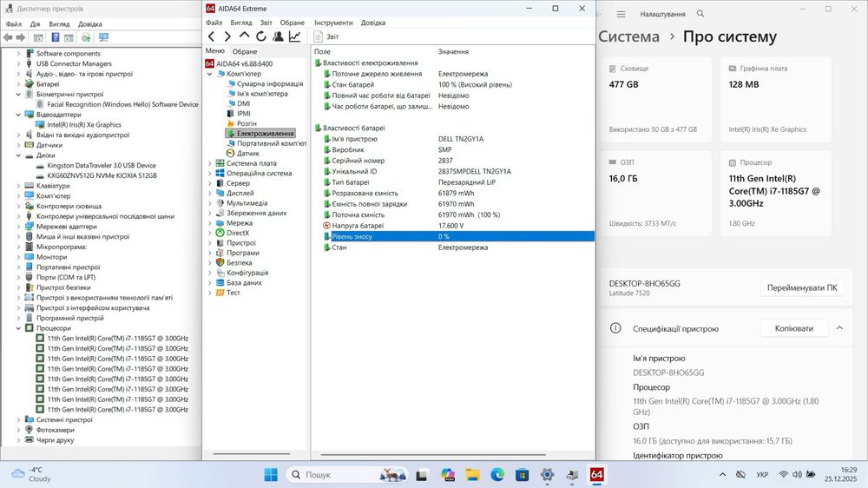Select Розгін item with flame icon
This screenshot has width=868, height=488.
pos(247,123)
